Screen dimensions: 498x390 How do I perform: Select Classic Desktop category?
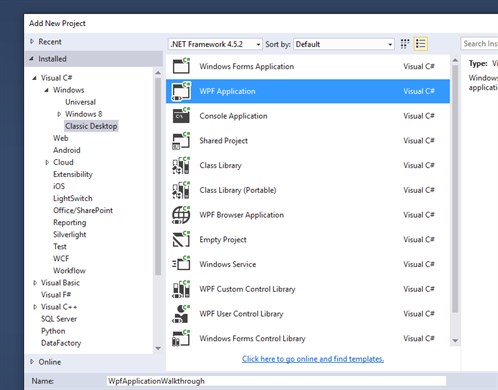pos(91,126)
